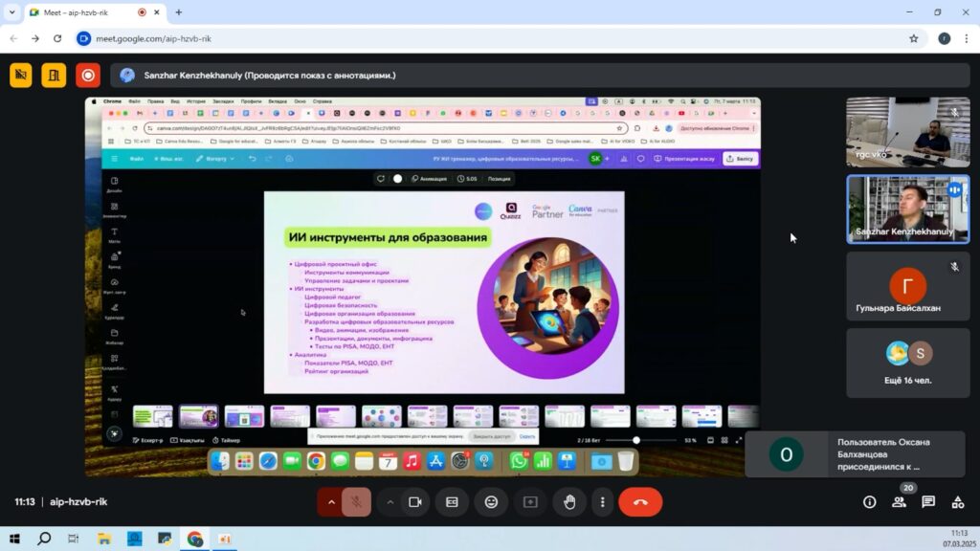Click 'История' in the shared Mac menu bar
The width and height of the screenshot is (980, 551).
[195, 101]
